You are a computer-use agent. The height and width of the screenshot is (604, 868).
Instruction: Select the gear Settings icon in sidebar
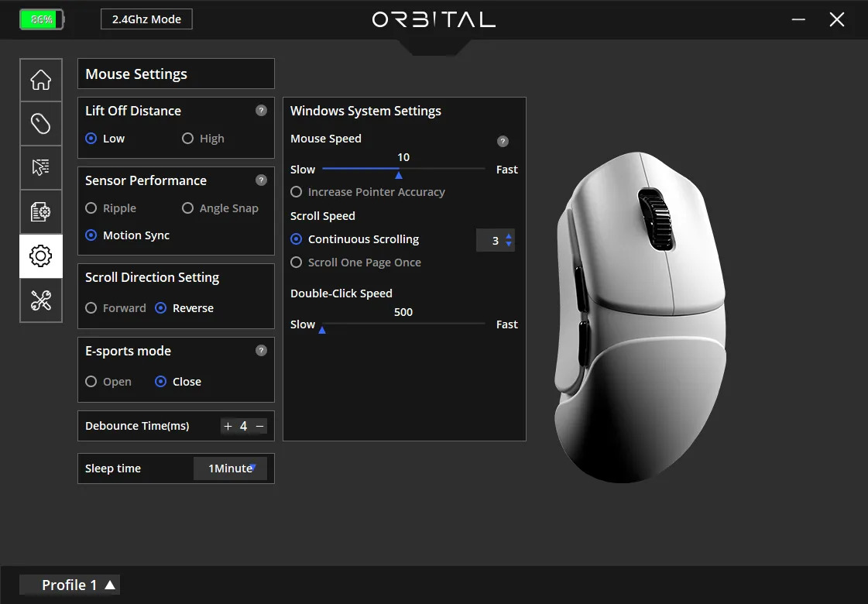click(40, 256)
